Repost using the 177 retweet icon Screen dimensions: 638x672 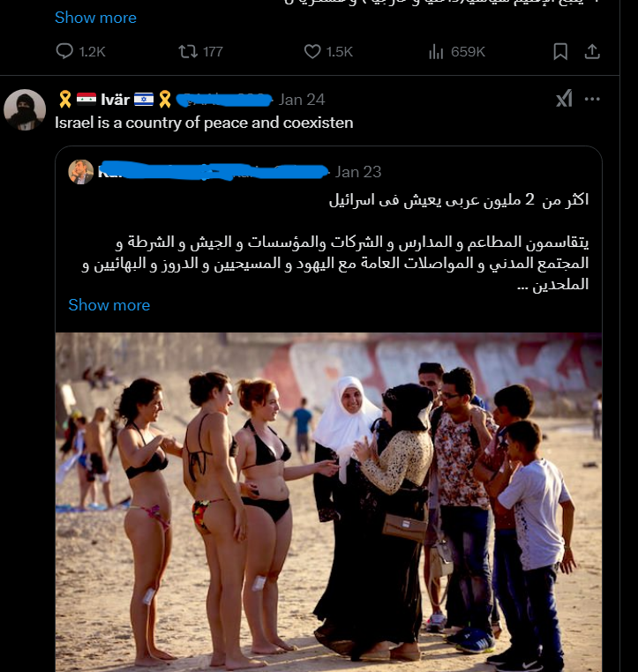coord(188,52)
